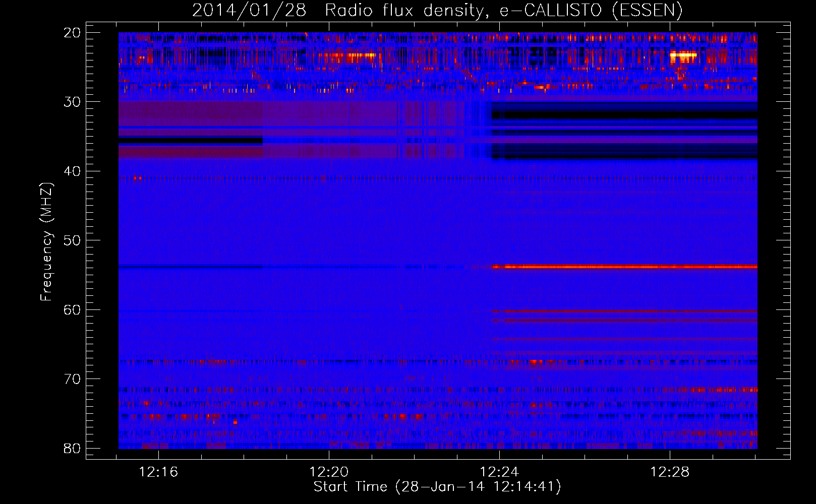Click the 12:20 time tick label

click(329, 472)
